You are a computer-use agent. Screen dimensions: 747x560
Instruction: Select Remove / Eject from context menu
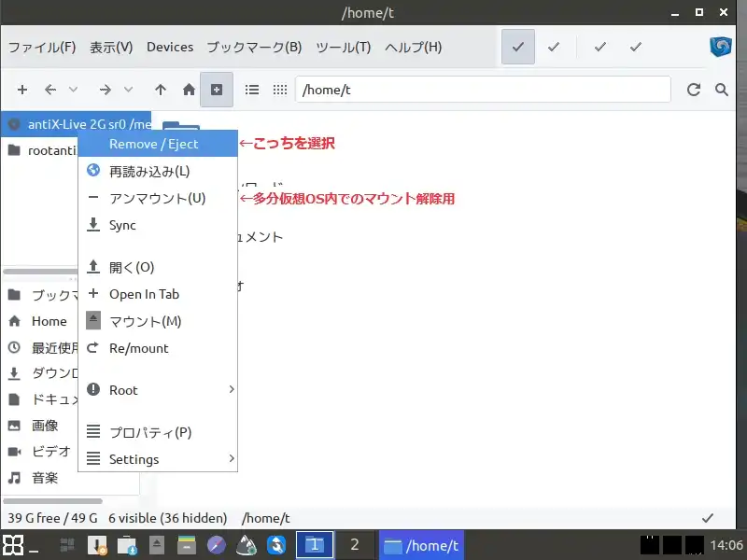pos(154,144)
